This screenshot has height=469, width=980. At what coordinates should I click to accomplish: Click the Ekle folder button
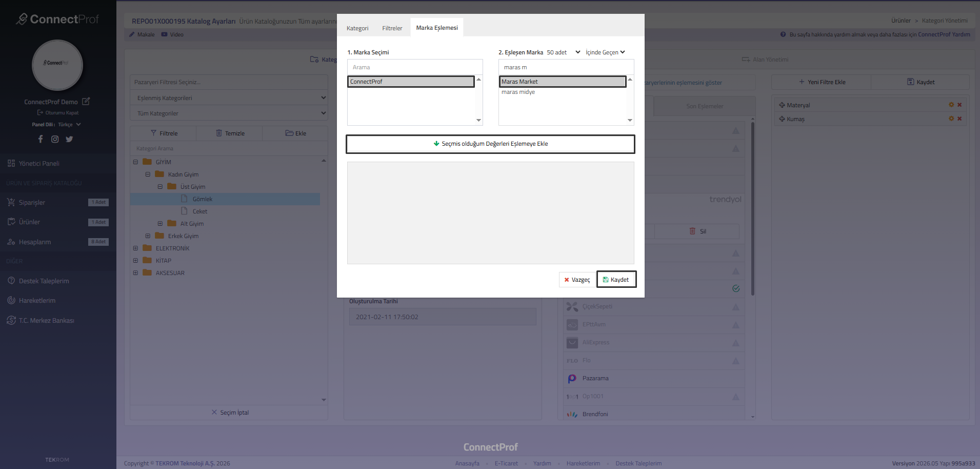295,133
